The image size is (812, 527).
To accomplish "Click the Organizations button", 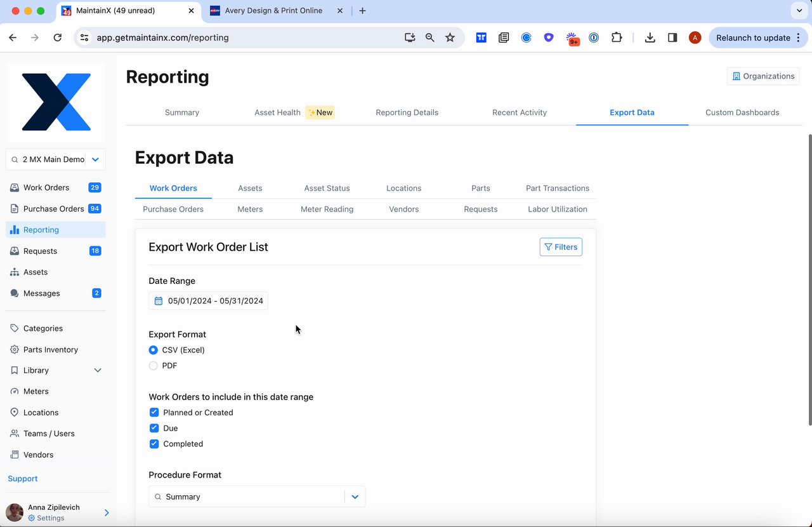I will click(x=763, y=76).
